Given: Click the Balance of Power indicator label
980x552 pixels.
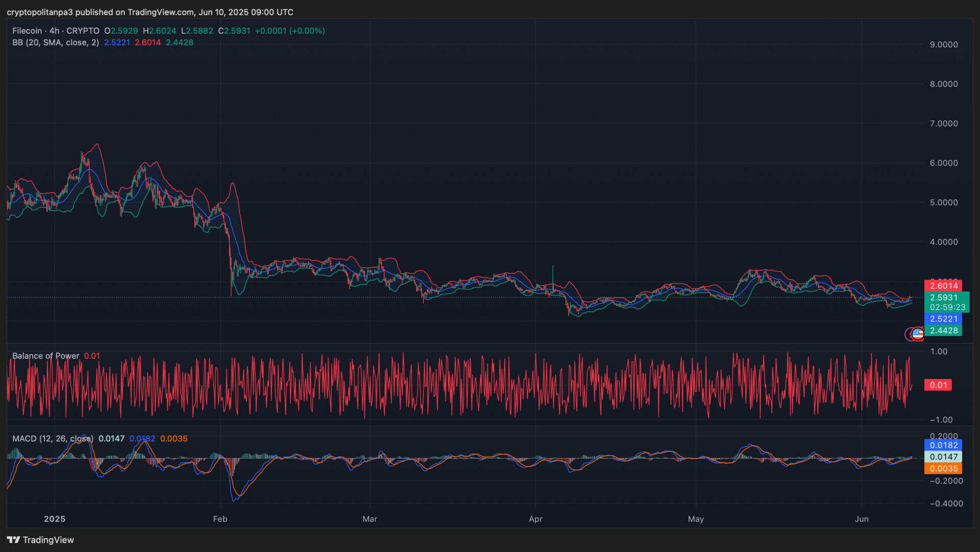Looking at the screenshot, I should 45,356.
